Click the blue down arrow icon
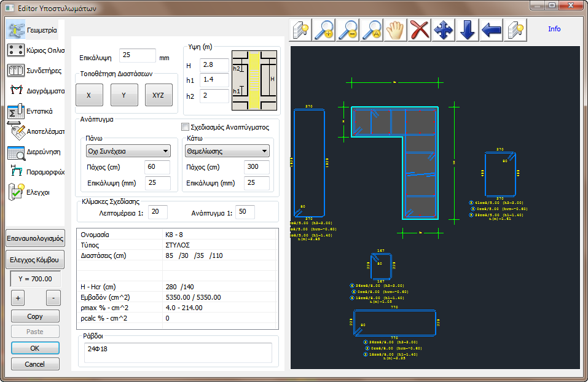588x382 pixels. tap(467, 29)
